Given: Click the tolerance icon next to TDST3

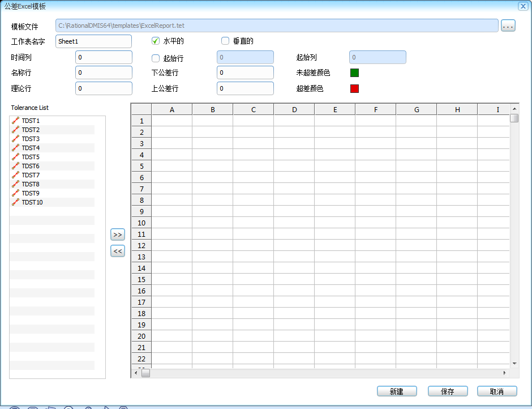Looking at the screenshot, I should coord(15,139).
